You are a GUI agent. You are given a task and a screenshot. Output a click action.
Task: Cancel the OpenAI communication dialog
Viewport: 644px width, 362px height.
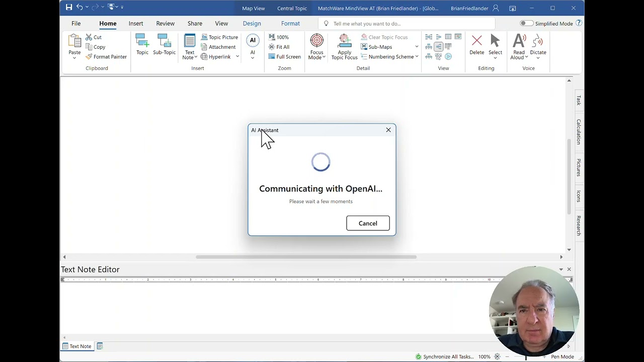pyautogui.click(x=368, y=223)
